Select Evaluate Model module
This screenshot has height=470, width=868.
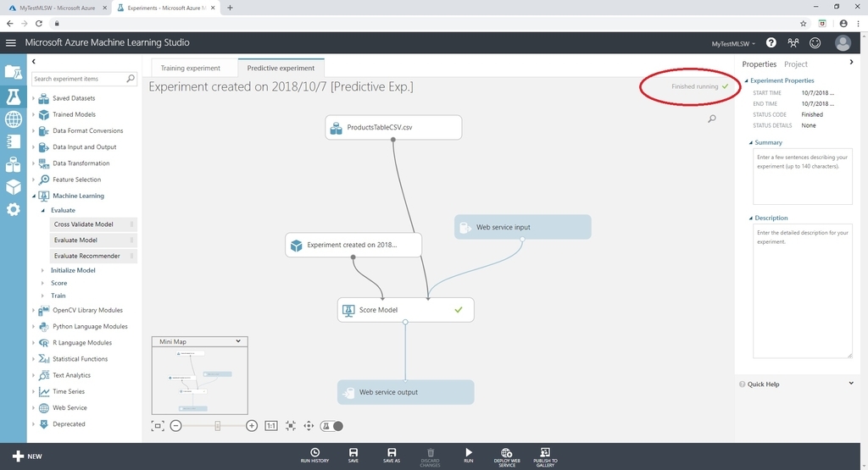(x=93, y=240)
